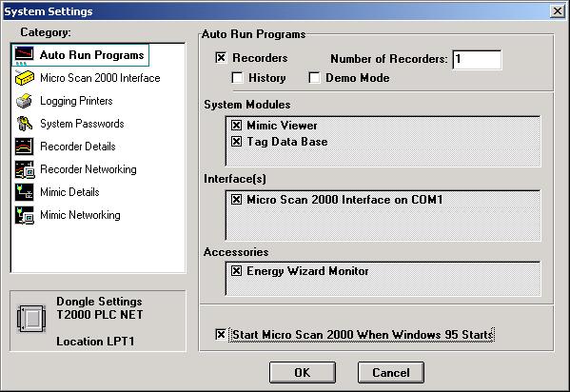
Task: Click the Mimic Networking icon
Action: (25, 215)
